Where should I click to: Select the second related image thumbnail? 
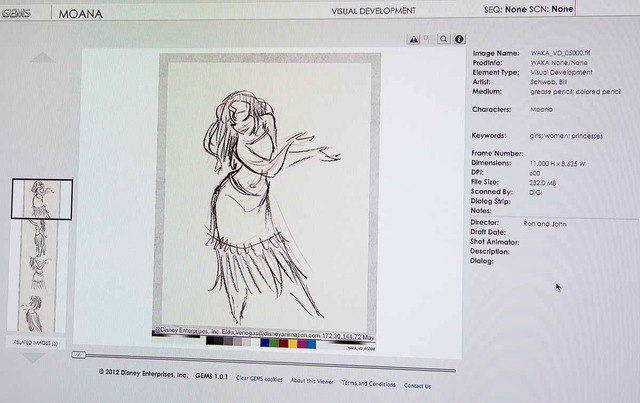pyautogui.click(x=41, y=236)
